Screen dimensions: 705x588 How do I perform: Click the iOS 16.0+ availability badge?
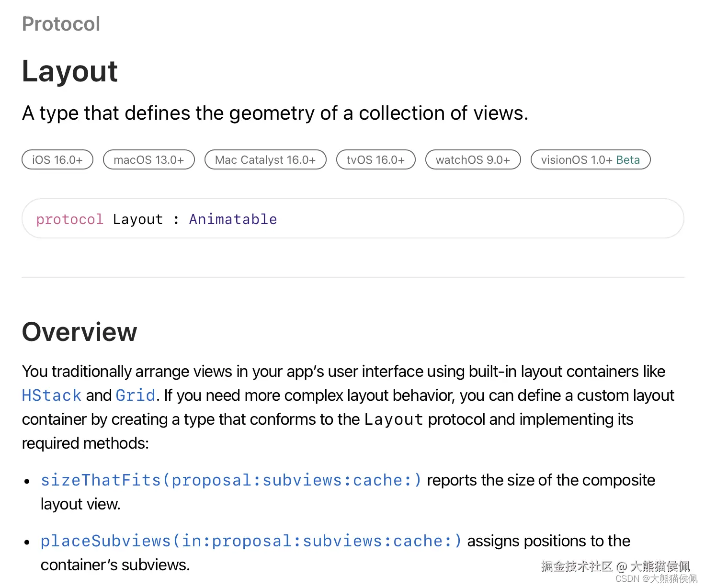(x=57, y=160)
